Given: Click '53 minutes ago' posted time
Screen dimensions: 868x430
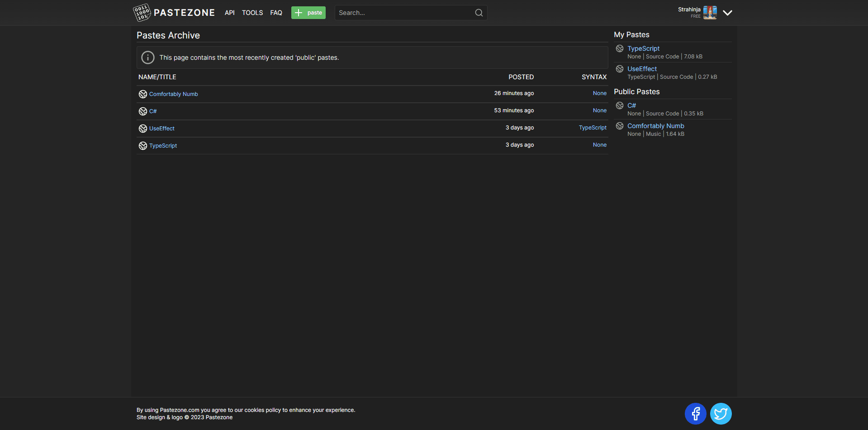Looking at the screenshot, I should coord(514,110).
